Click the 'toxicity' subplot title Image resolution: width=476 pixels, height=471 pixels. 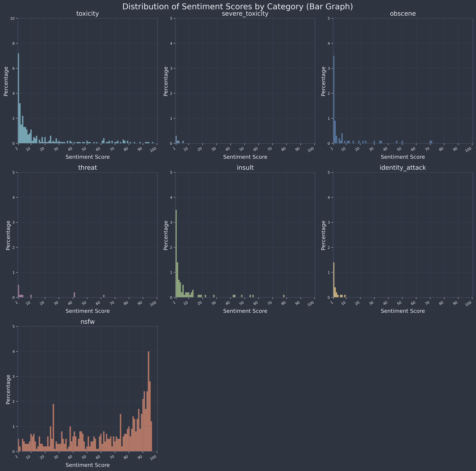pos(87,14)
